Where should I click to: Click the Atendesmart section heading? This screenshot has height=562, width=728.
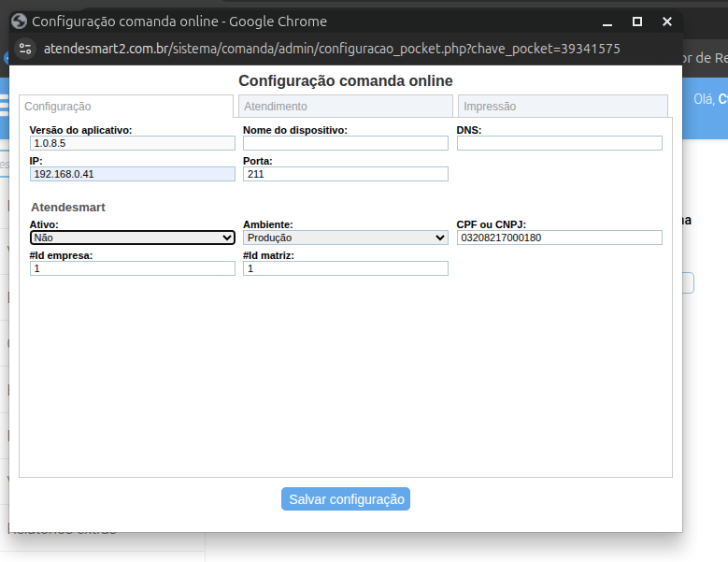point(68,208)
